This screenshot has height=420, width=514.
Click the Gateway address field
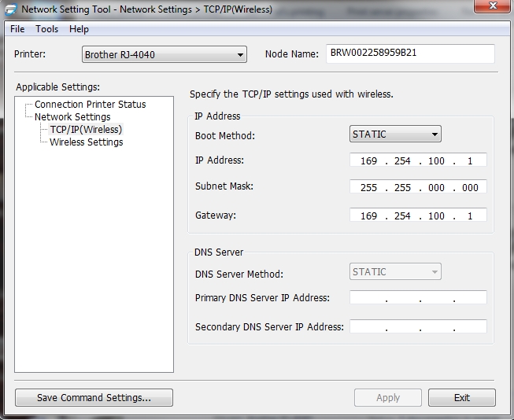pyautogui.click(x=418, y=216)
